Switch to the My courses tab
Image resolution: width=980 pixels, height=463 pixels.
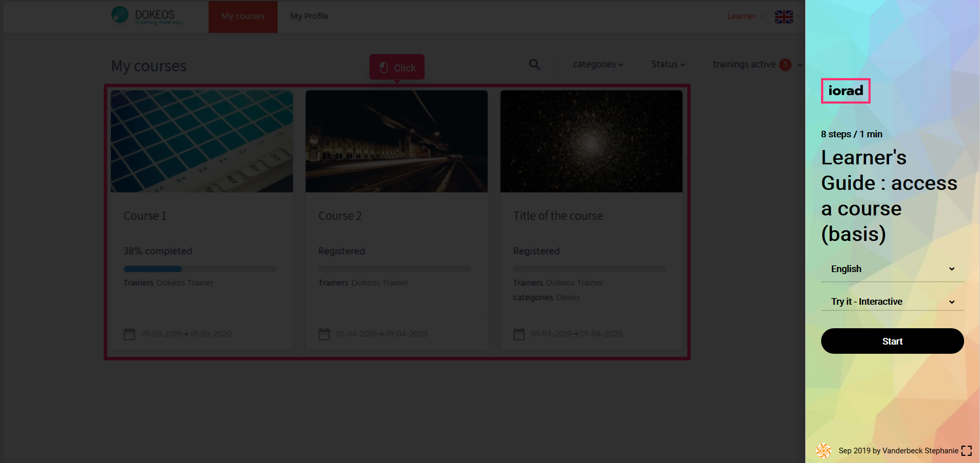[x=243, y=16]
